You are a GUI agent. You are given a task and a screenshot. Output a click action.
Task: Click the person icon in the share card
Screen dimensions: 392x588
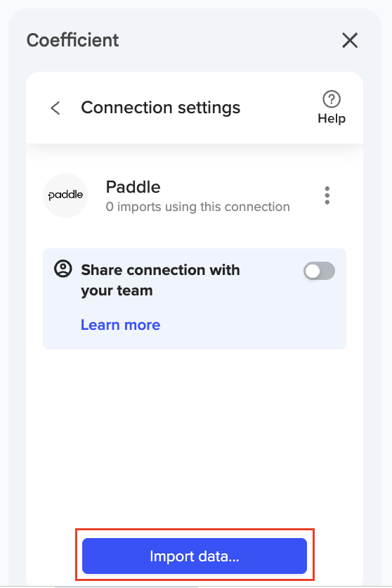63,269
